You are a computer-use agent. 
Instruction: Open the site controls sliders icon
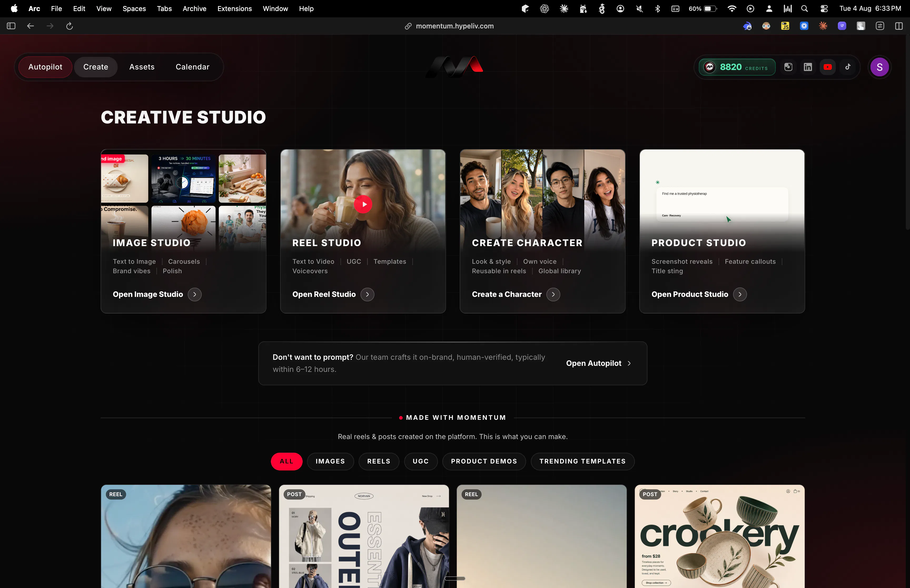[x=880, y=26]
